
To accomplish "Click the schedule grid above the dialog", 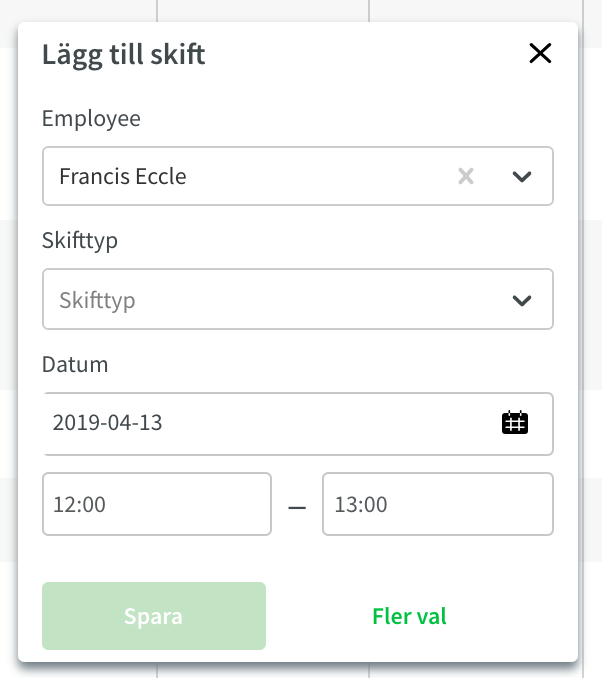I will point(301,10).
